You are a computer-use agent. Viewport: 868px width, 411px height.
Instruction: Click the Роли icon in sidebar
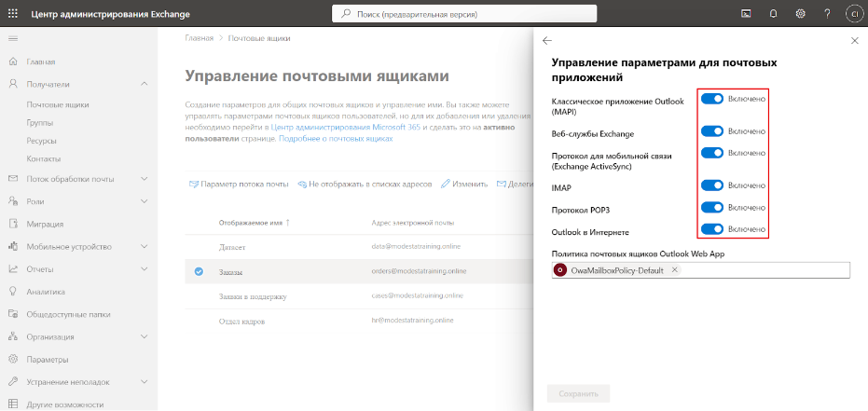click(13, 201)
